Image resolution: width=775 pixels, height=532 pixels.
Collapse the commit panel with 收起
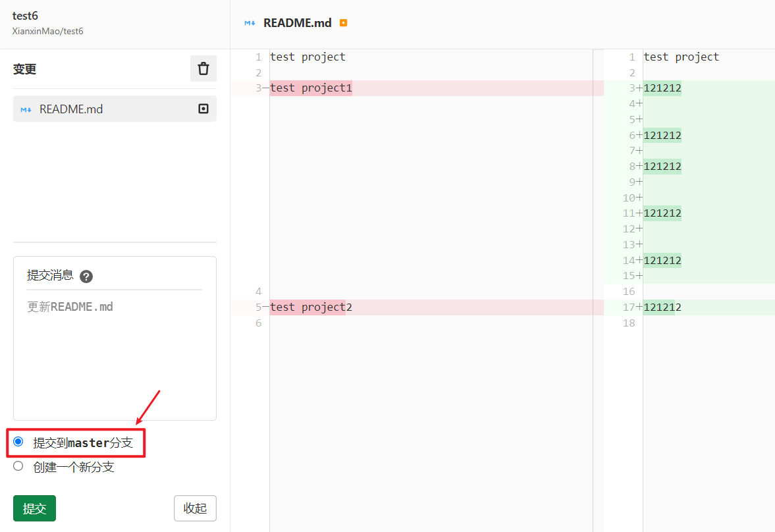[x=195, y=508]
